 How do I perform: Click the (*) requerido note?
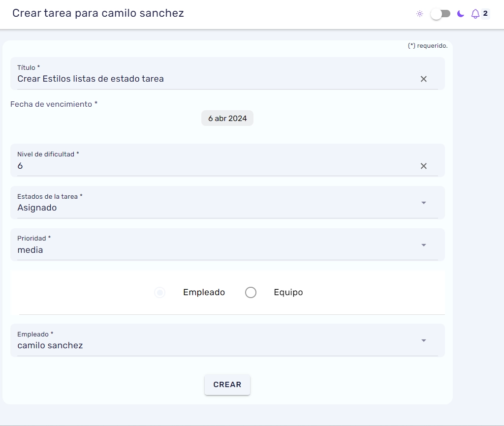pos(428,46)
